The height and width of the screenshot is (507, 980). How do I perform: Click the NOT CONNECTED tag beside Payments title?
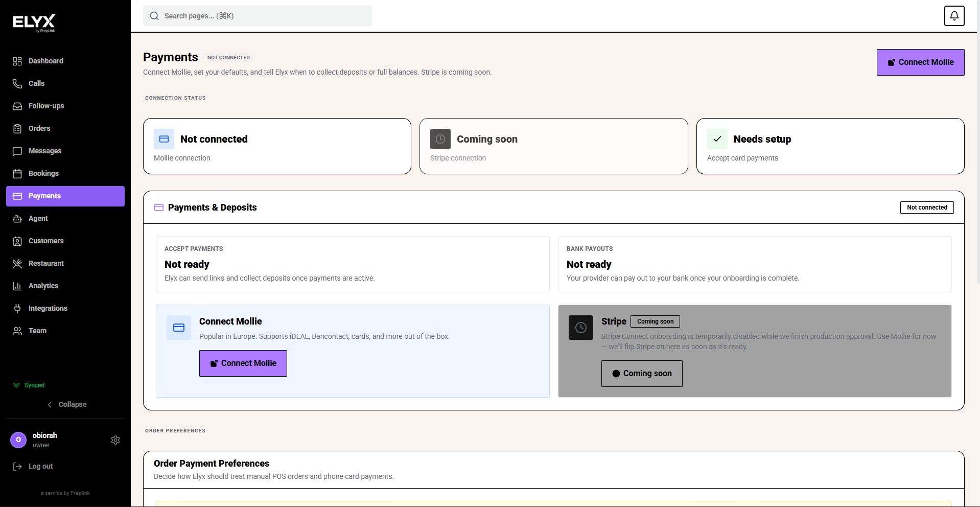click(x=228, y=58)
